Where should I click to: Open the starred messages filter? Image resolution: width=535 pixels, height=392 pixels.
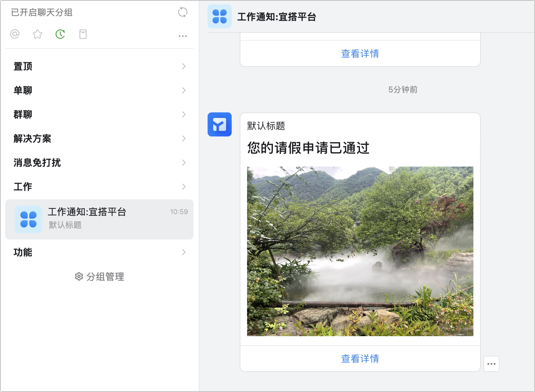[x=37, y=34]
